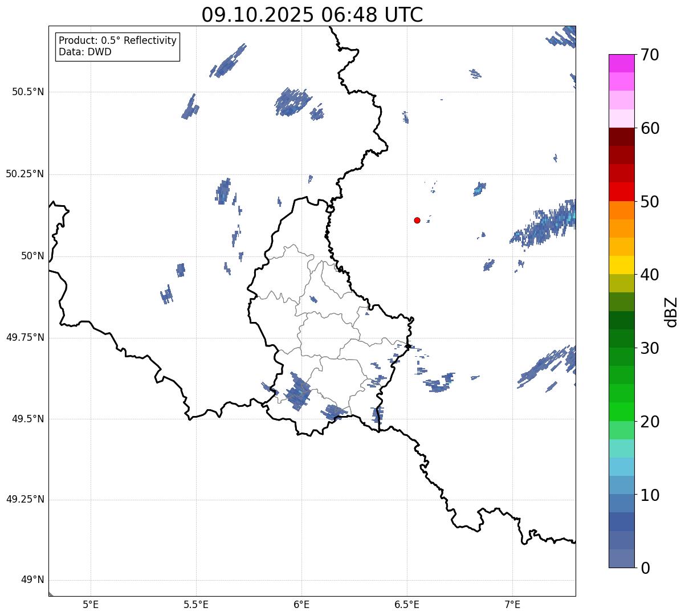This screenshot has height=616, width=685.
Task: Click the radar echo in southwestern Luxembourg
Action: [x=297, y=393]
